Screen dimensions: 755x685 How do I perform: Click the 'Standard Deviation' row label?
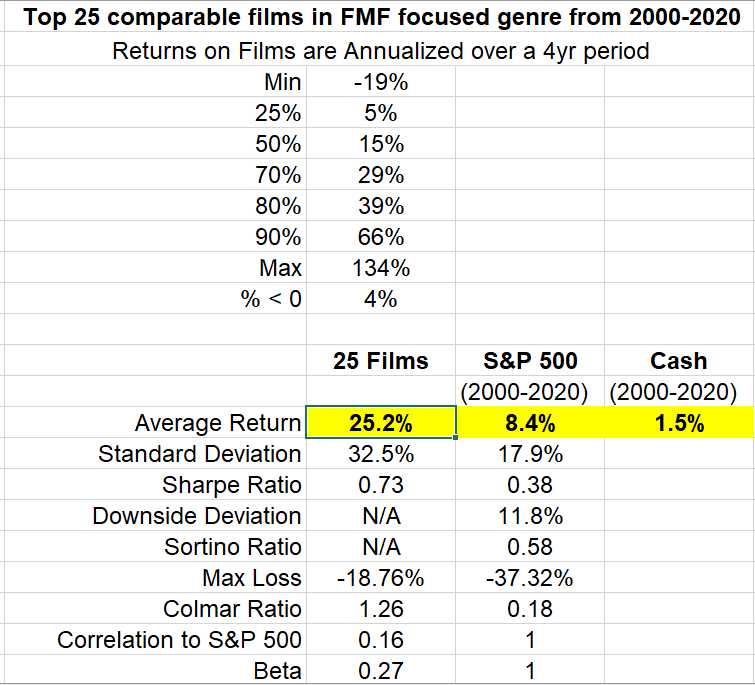[199, 454]
